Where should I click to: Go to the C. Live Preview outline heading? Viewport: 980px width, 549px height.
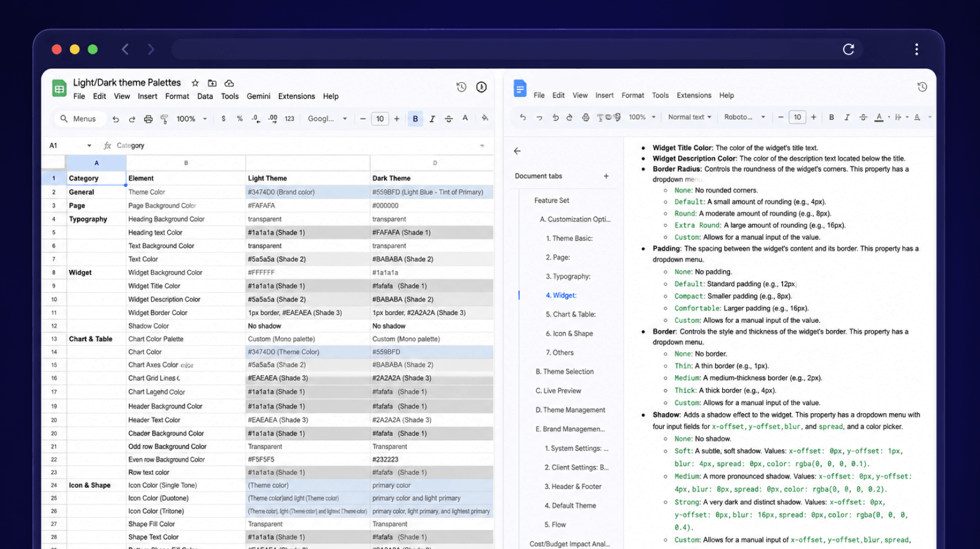point(558,391)
